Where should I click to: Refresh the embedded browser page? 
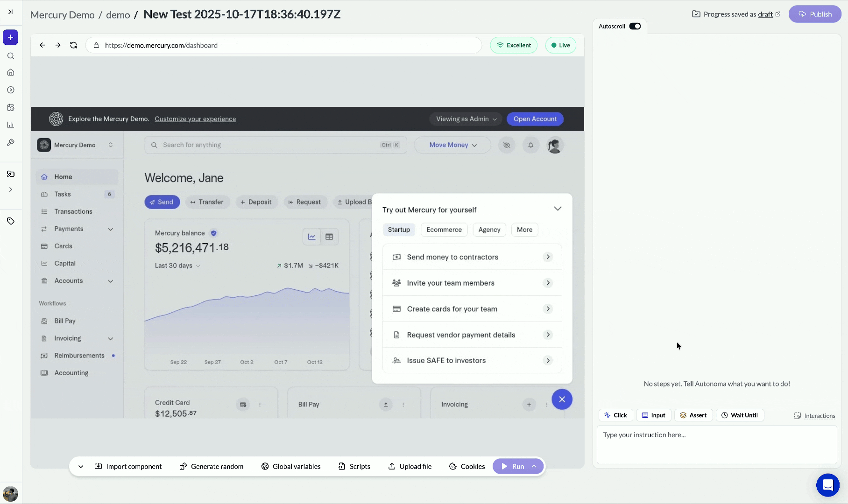coord(73,45)
